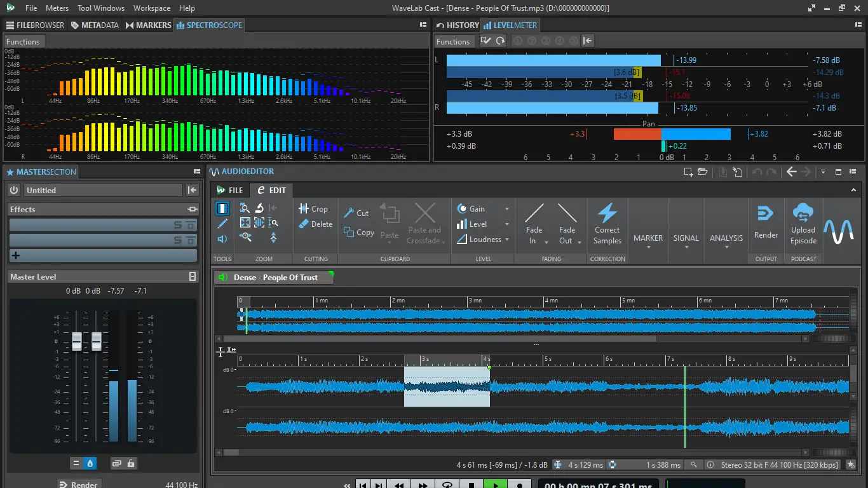Image resolution: width=868 pixels, height=488 pixels.
Task: Select the Play tool speaker icon
Action: [222, 239]
